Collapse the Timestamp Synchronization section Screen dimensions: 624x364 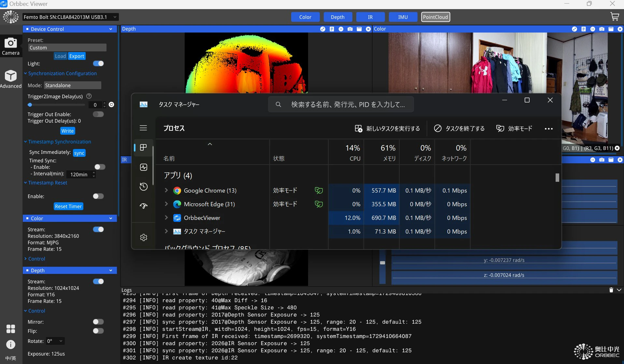(25, 142)
